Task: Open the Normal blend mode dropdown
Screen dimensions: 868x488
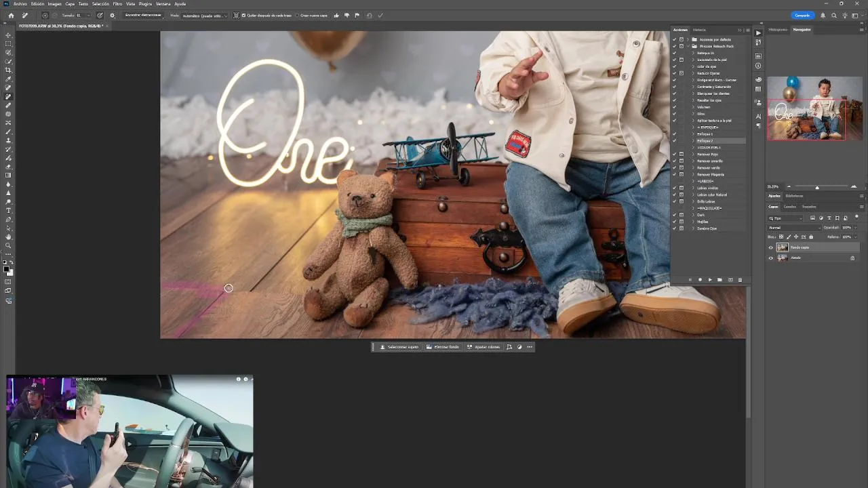Action: tap(794, 228)
